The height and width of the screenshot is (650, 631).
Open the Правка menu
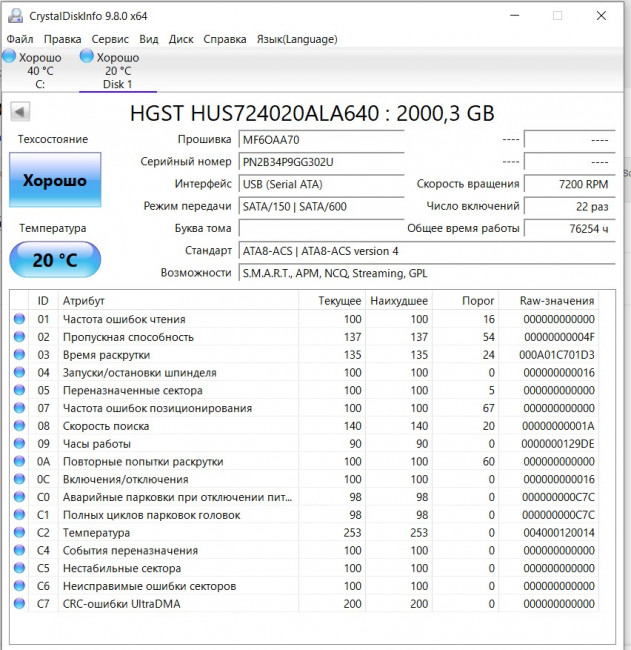[x=63, y=39]
